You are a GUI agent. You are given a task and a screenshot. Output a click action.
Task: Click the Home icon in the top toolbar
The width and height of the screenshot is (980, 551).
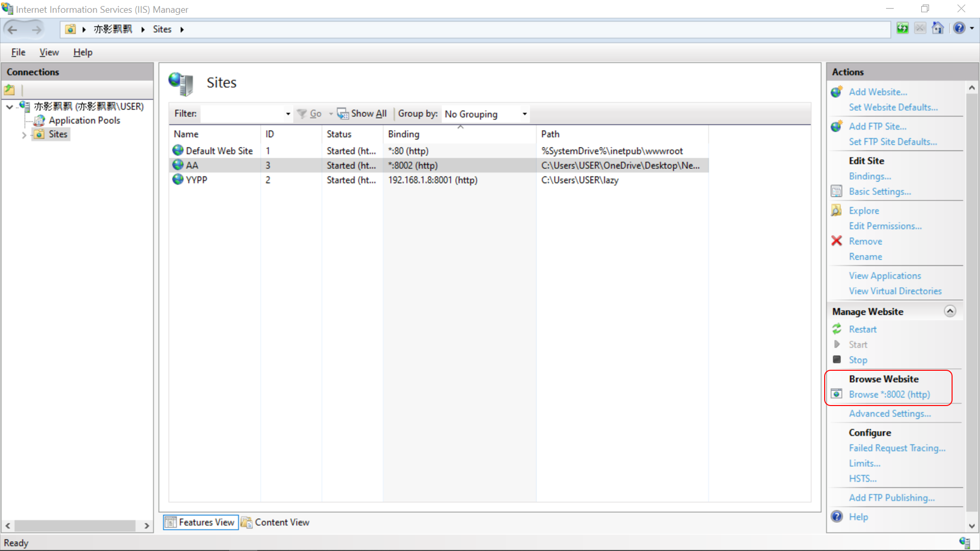coord(937,28)
